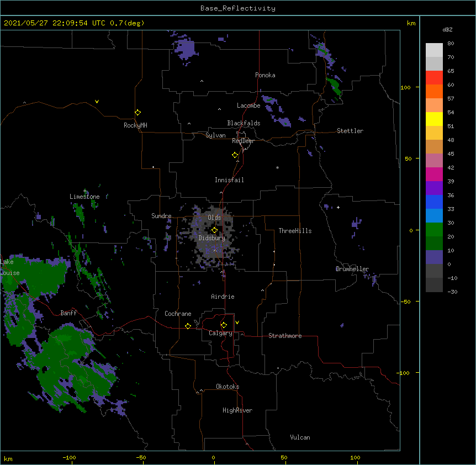Click the white plus marker north of Drumheller
This screenshot has width=476, height=465.
click(338, 207)
